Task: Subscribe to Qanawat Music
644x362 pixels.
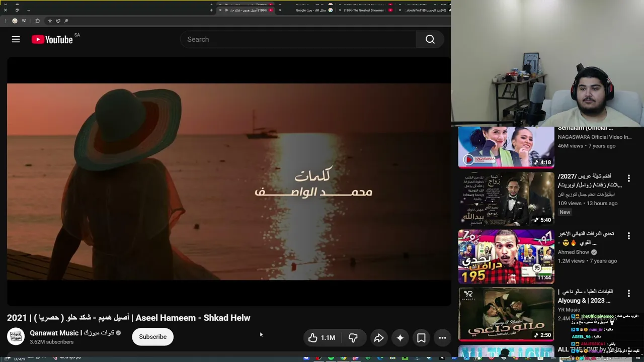Action: tap(152, 337)
